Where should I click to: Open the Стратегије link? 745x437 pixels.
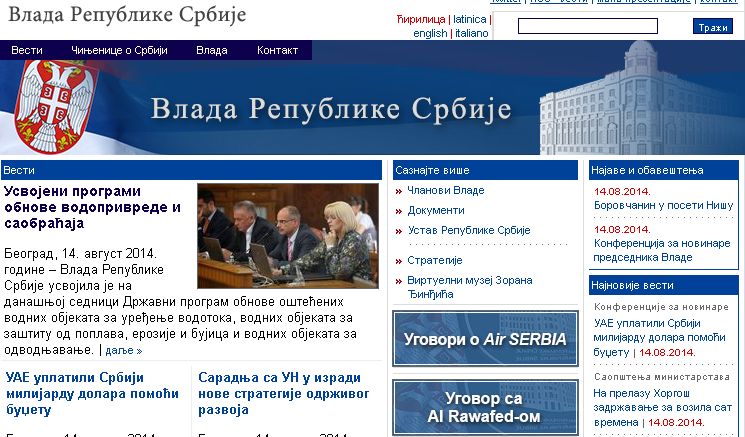[435, 260]
